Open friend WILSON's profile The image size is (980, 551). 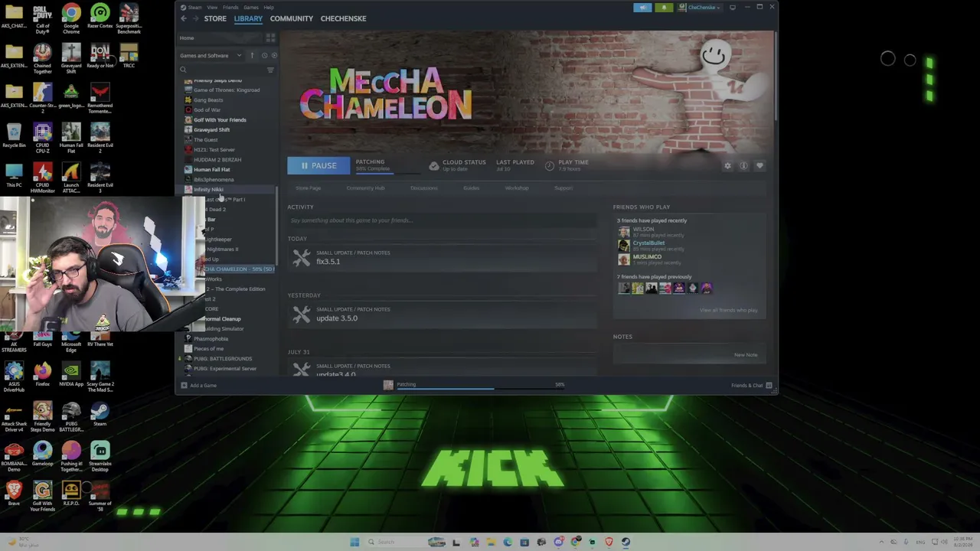(643, 230)
